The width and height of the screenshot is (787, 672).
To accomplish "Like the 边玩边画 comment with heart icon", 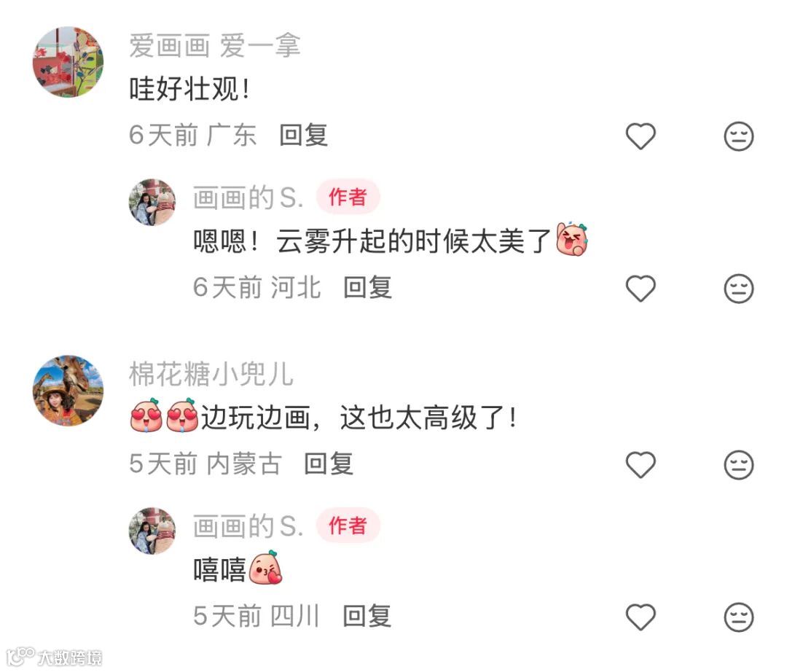I will pyautogui.click(x=641, y=465).
